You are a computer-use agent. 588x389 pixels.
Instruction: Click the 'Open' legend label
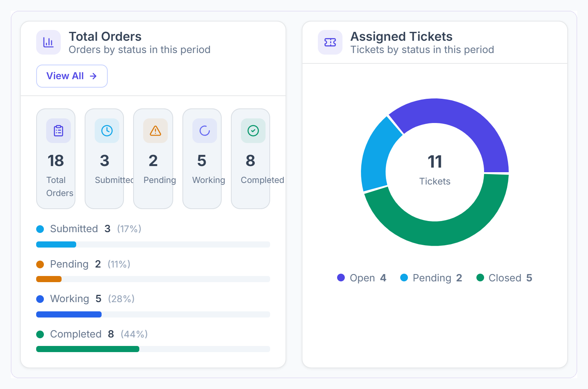point(362,278)
